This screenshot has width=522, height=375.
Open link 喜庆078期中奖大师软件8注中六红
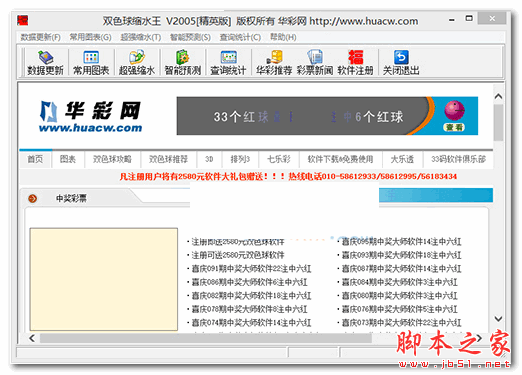249,309
